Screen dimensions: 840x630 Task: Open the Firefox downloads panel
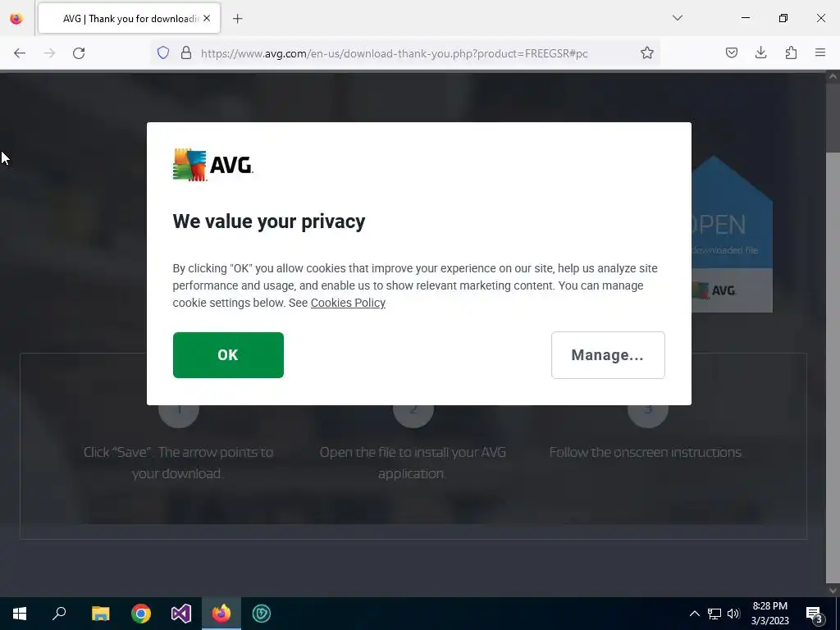click(760, 52)
